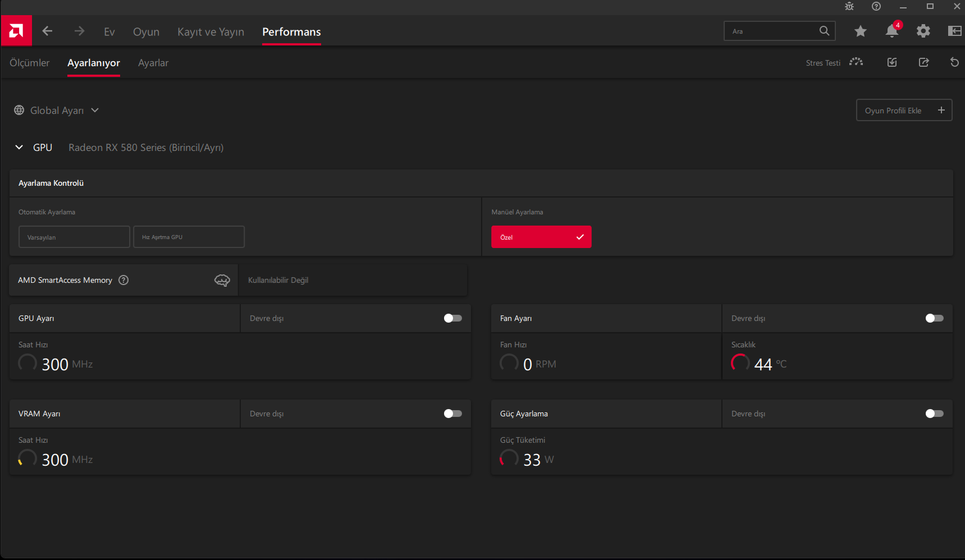Select Varsayılan automatic tuning option
965x560 pixels.
click(x=74, y=237)
